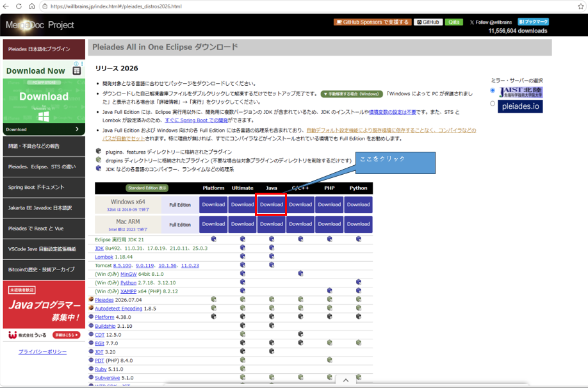Open the GitHub Sponsors button

[x=372, y=22]
